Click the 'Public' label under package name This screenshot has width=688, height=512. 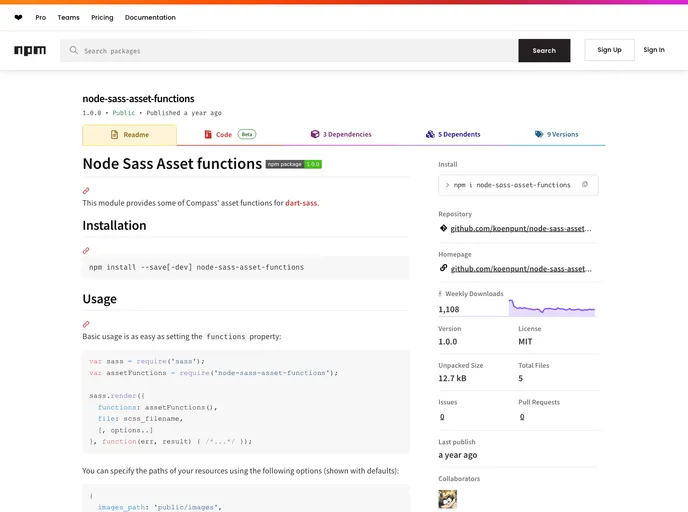pos(123,113)
